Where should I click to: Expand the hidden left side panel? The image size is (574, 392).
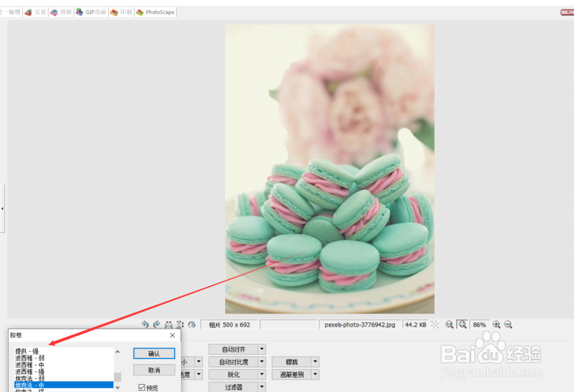coord(2,208)
